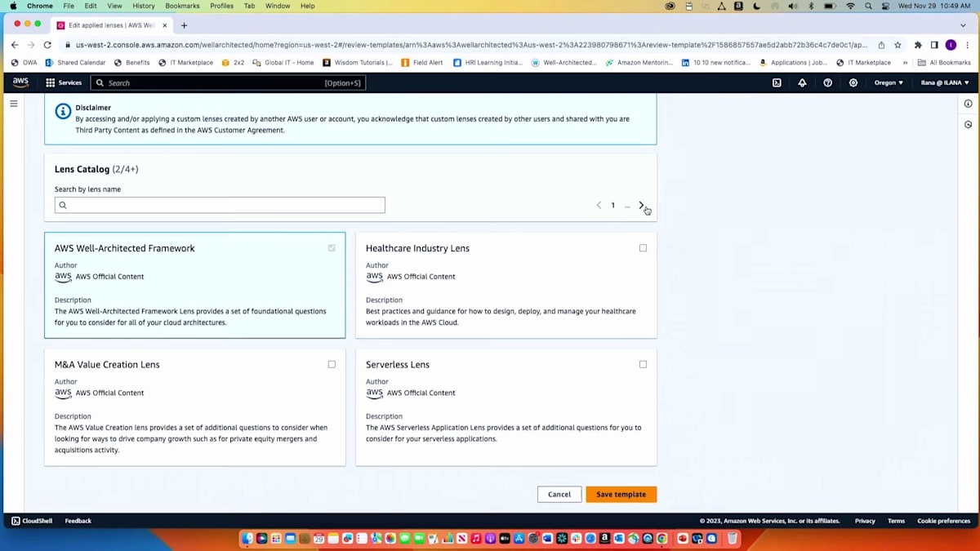Open the Chrome profile avatar
Screen dimensions: 980x551
click(x=951, y=45)
